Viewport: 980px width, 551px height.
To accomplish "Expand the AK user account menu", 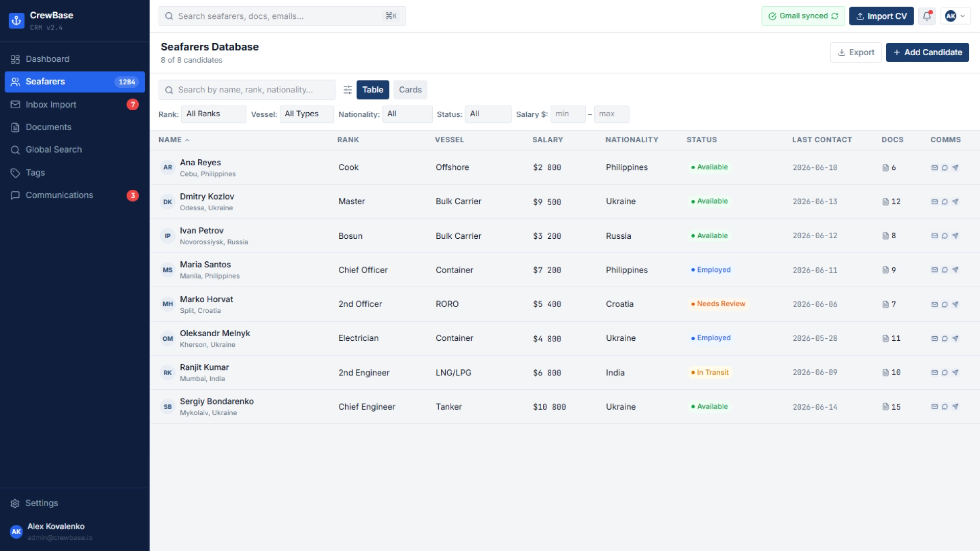I will (955, 16).
